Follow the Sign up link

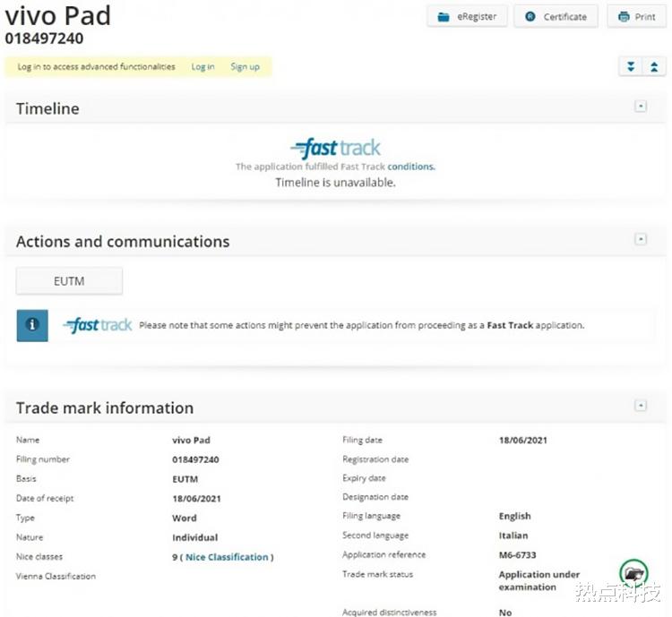click(246, 67)
